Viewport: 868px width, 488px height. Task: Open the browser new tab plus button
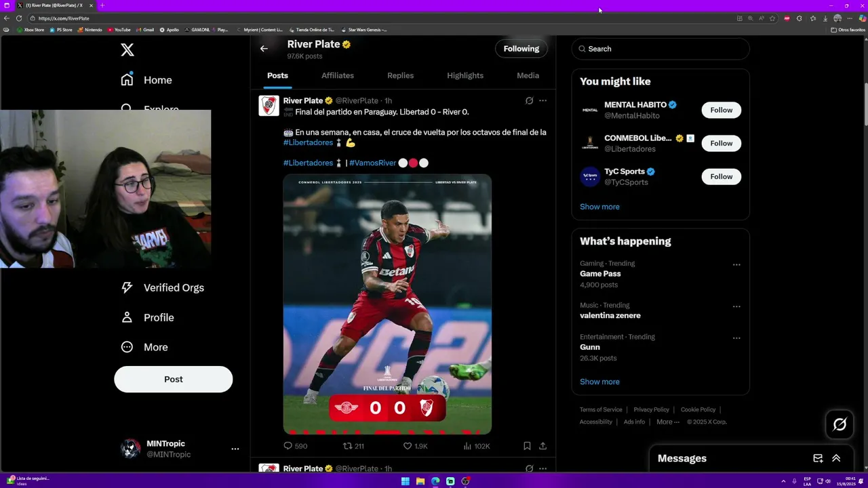click(102, 5)
